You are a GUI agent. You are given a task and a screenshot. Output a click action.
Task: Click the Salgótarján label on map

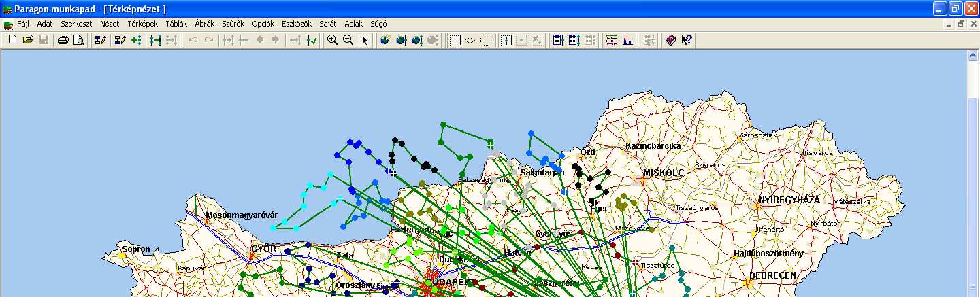(542, 173)
